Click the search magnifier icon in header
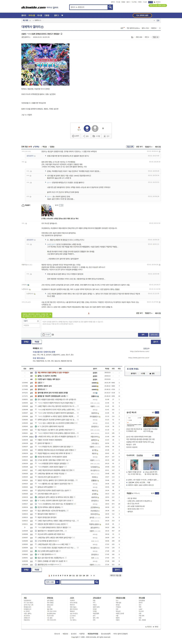The height and width of the screenshot is (644, 182). pyautogui.click(x=110, y=7)
